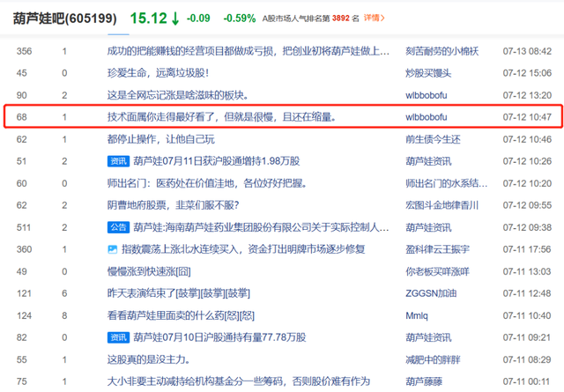
Task: View author profile 盈科律云王振宇
Action: [437, 249]
